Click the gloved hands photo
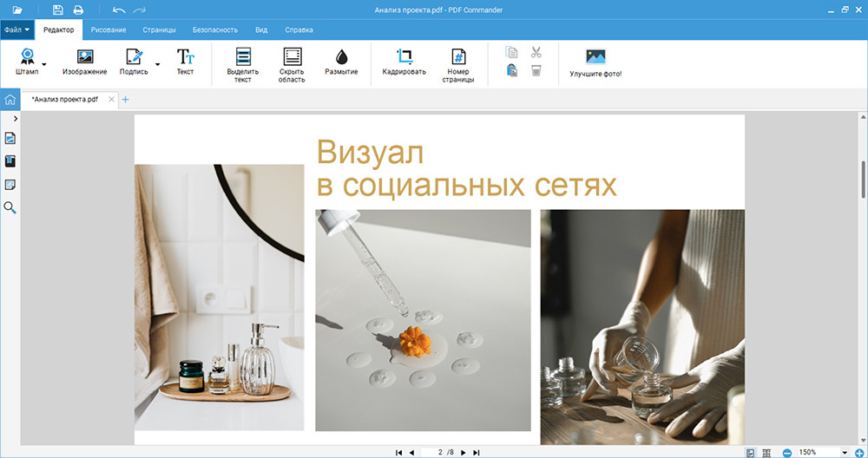This screenshot has width=868, height=458. [642, 326]
